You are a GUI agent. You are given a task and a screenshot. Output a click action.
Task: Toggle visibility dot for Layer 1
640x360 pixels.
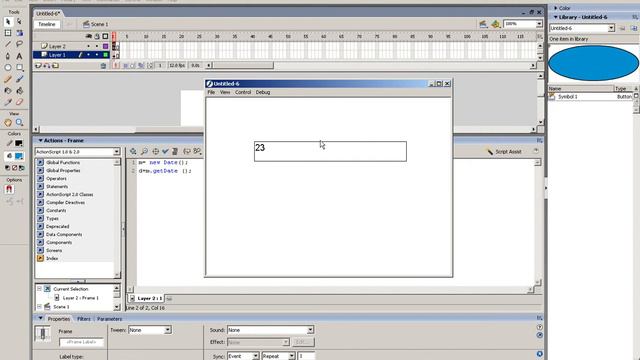(x=89, y=55)
